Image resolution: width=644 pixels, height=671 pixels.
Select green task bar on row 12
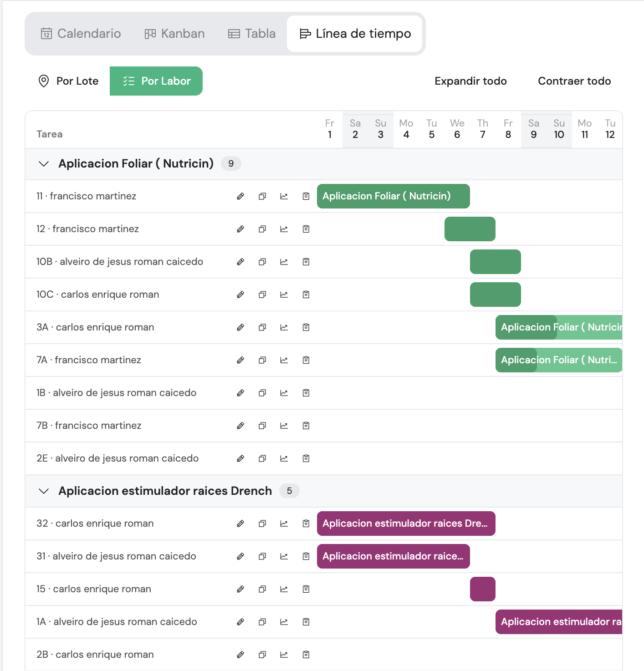click(x=470, y=229)
